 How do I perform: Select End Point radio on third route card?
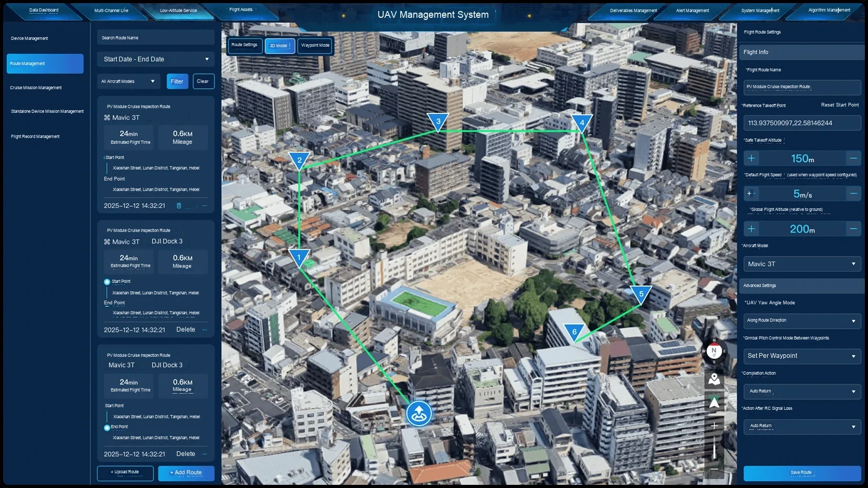pos(107,428)
